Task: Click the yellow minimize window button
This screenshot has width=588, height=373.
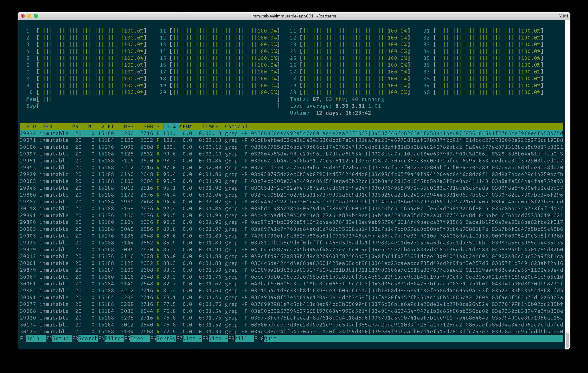Action: [x=29, y=16]
